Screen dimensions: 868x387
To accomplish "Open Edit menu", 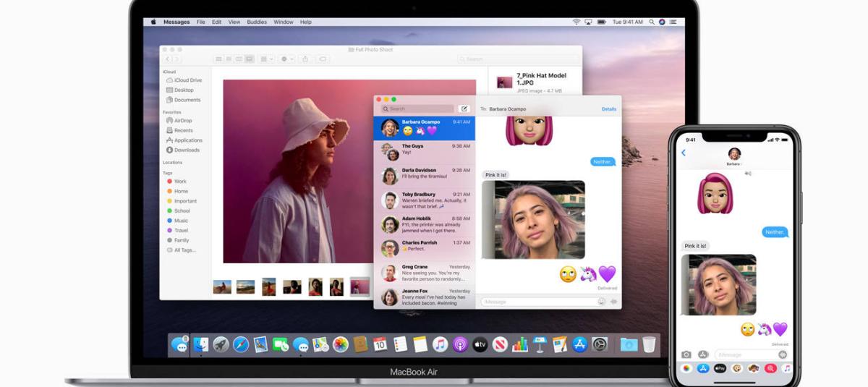I will (x=217, y=22).
